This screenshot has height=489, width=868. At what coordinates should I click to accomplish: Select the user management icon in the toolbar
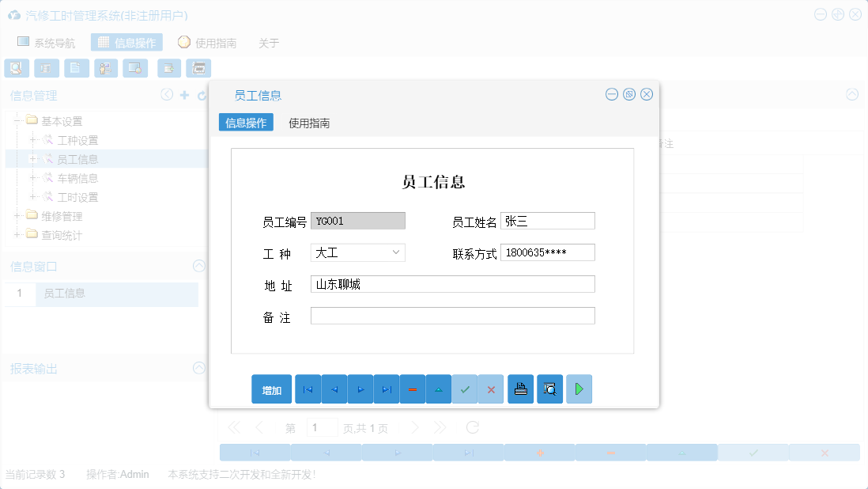(105, 68)
